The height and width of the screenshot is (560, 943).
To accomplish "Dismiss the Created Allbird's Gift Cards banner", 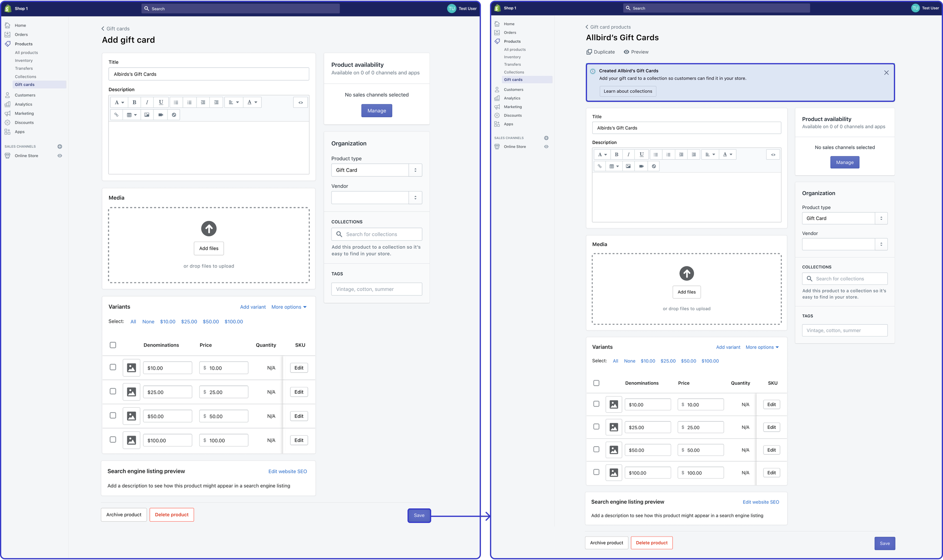I will [886, 72].
